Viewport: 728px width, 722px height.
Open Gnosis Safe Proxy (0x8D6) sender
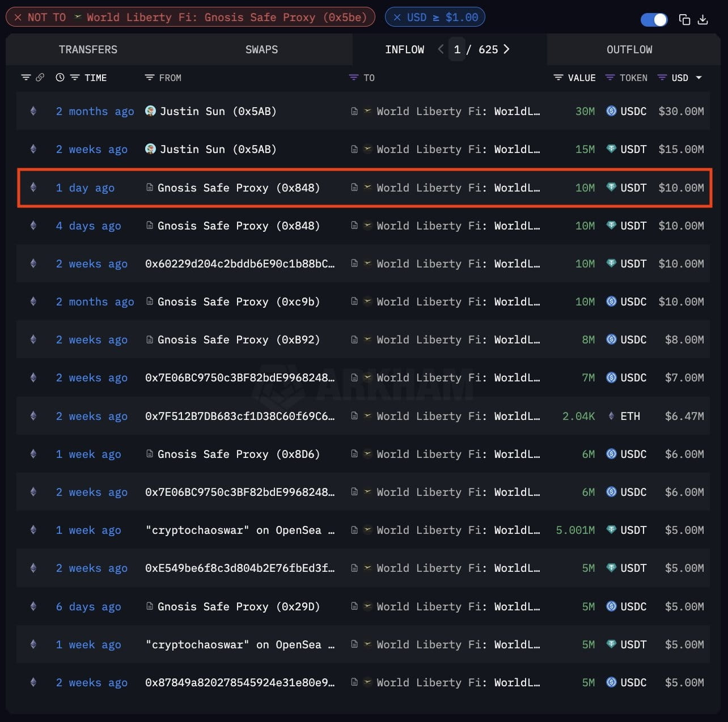pyautogui.click(x=239, y=454)
